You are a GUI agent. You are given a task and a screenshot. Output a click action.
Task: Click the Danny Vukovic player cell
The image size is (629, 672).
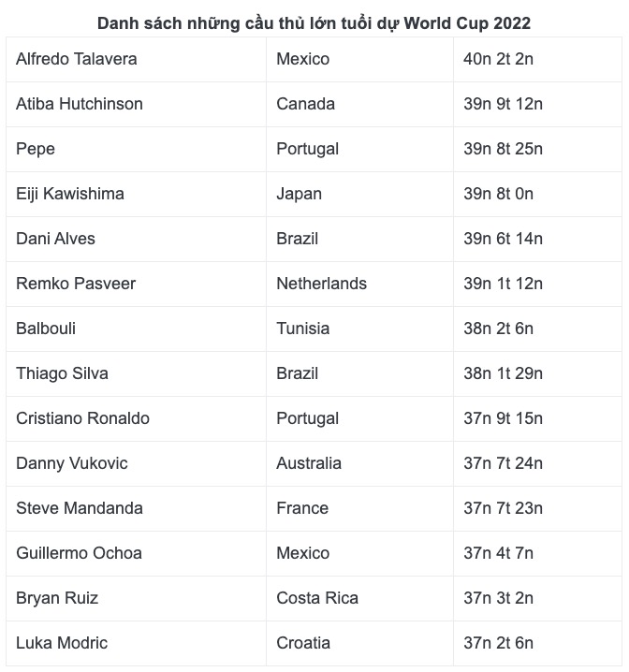pyautogui.click(x=72, y=463)
